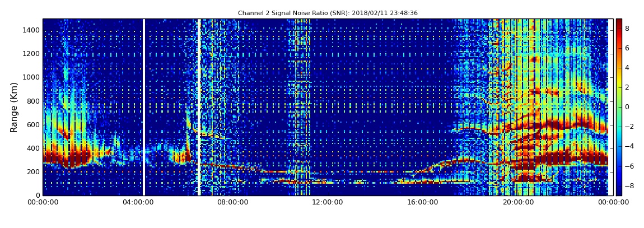644x228 pixels.
Task: Click the dark blue bottom of the colorbar
Action: click(x=619, y=192)
